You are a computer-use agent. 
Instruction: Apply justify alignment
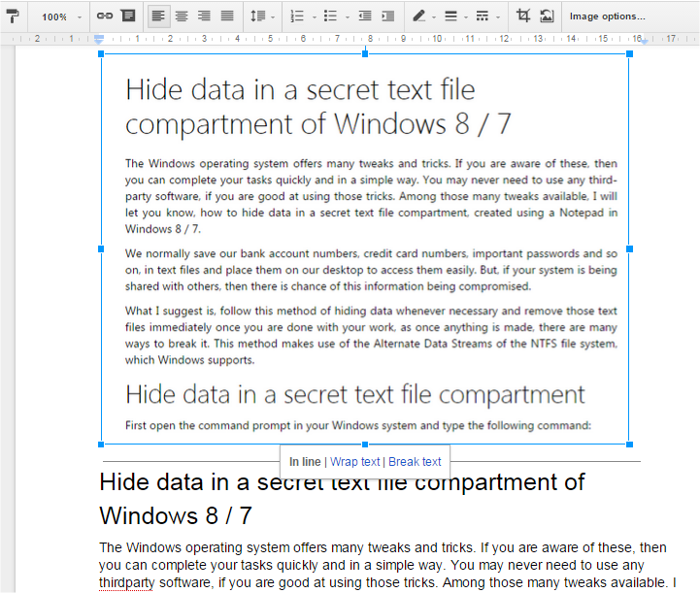[227, 16]
